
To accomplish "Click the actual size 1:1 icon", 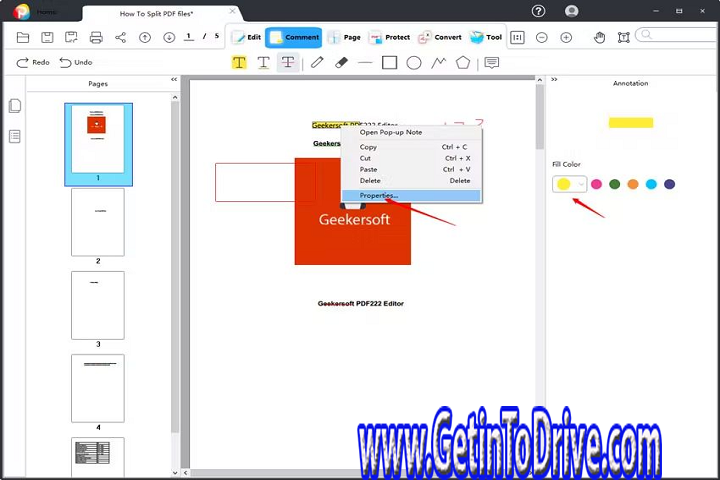I will pyautogui.click(x=518, y=37).
